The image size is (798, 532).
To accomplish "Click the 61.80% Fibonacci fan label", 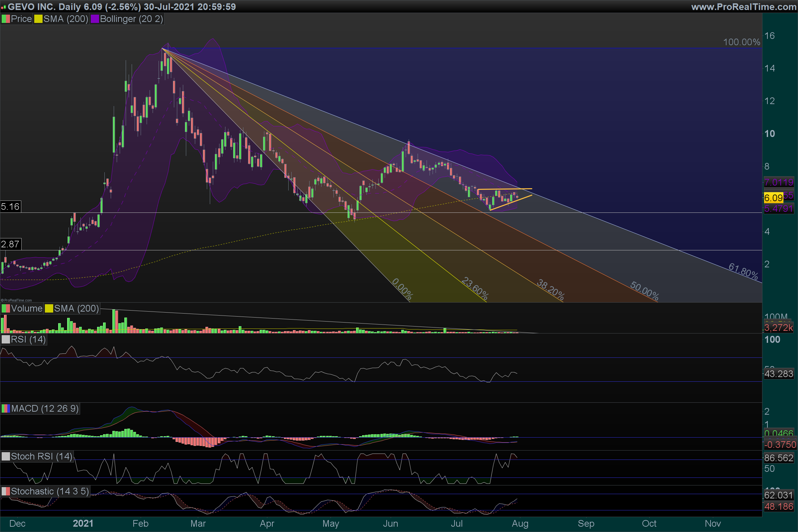I will click(743, 271).
